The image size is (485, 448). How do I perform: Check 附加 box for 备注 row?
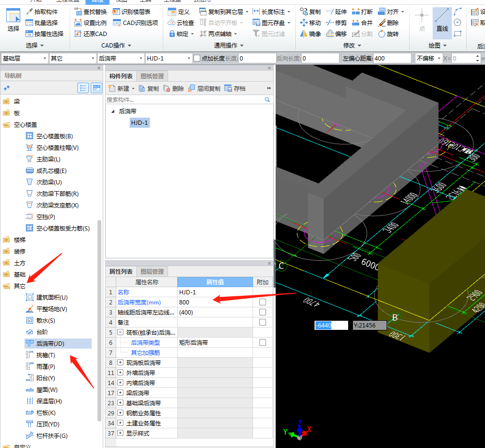click(x=263, y=322)
